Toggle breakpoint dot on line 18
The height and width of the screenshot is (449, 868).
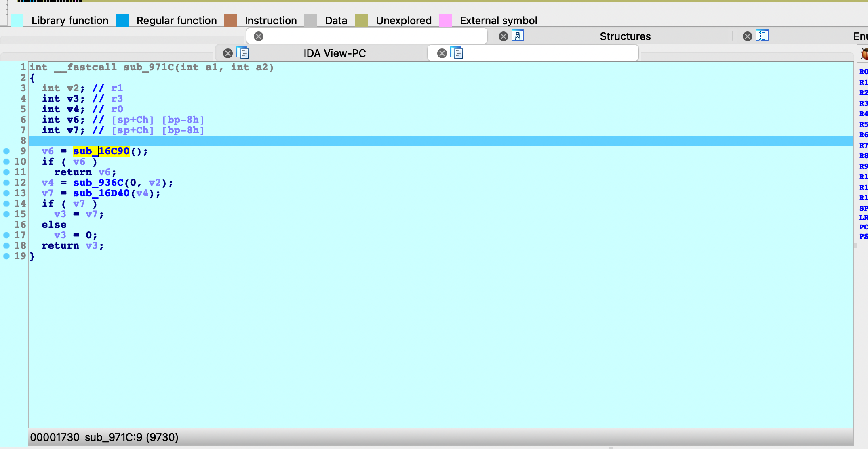coord(6,245)
